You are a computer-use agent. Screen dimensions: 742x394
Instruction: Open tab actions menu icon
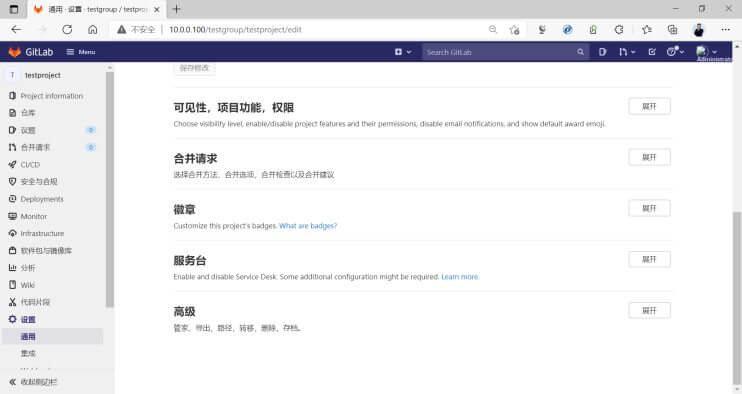(x=14, y=9)
